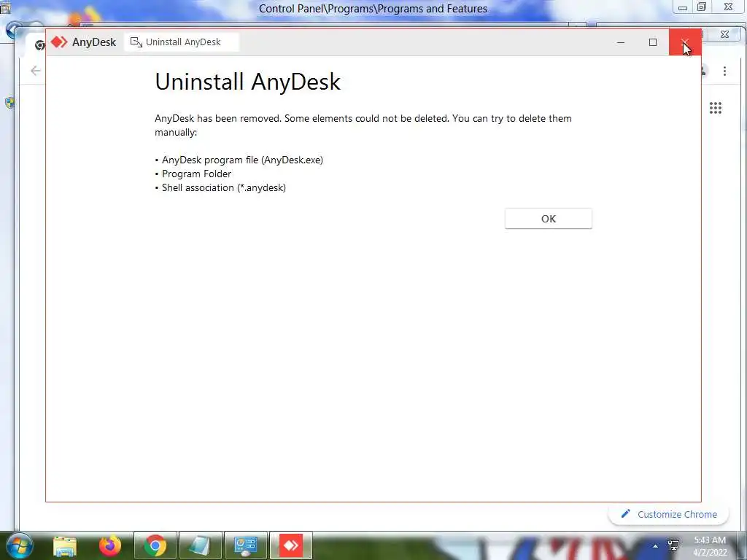747x560 pixels.
Task: Select the Uninstall AnyDesk tab
Action: coord(182,42)
